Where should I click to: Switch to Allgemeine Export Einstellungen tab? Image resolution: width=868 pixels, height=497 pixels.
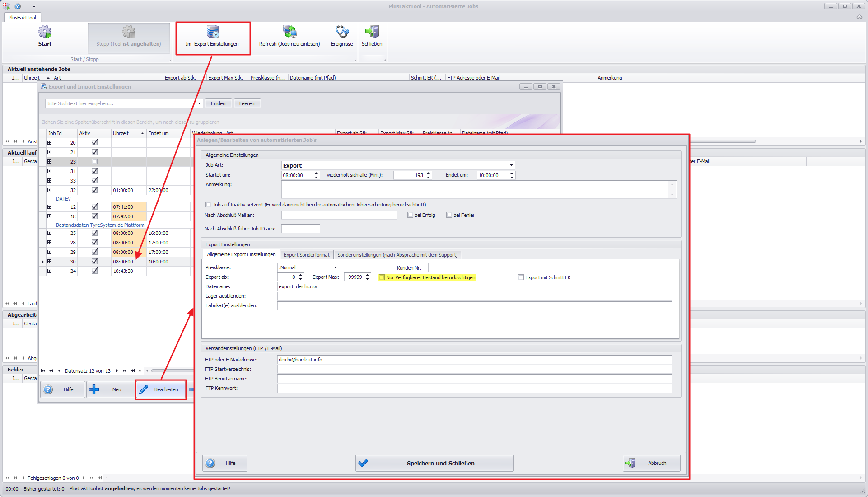(x=241, y=255)
